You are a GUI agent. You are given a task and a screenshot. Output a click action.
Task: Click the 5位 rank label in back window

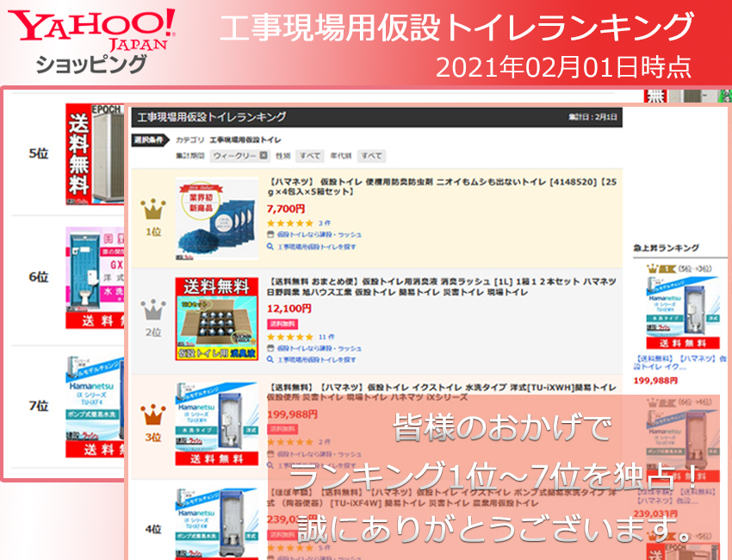[x=39, y=153]
